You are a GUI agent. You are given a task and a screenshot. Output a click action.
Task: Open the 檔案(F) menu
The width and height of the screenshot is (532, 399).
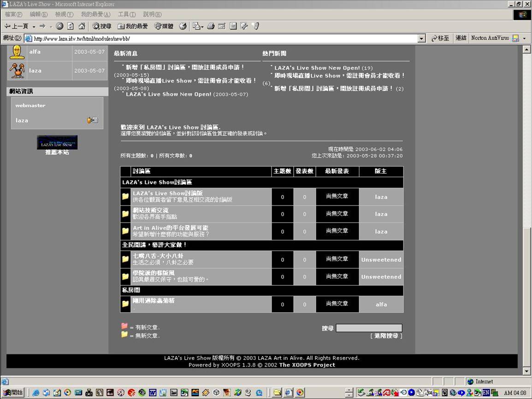click(13, 14)
